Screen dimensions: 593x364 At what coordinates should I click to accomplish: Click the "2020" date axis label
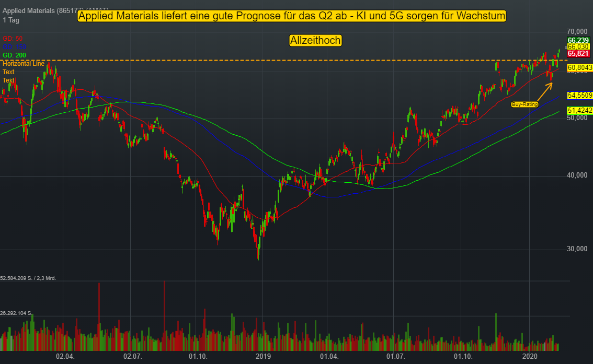click(x=530, y=357)
